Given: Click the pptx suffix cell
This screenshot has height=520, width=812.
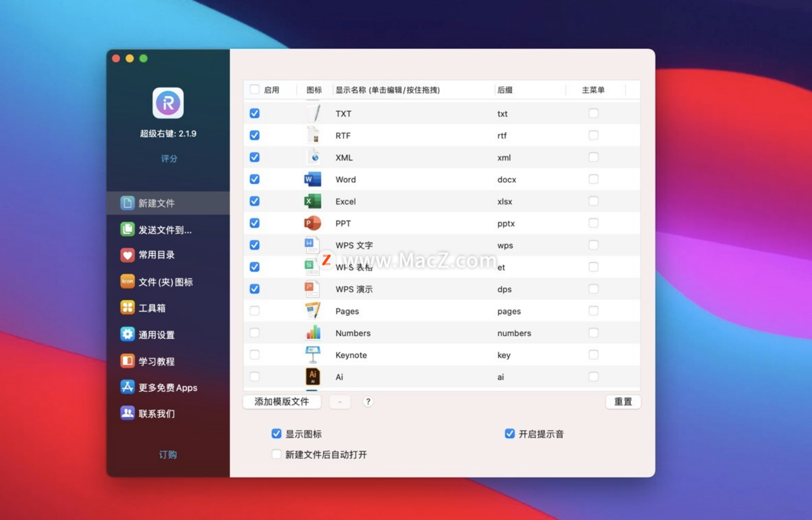Looking at the screenshot, I should coord(506,223).
